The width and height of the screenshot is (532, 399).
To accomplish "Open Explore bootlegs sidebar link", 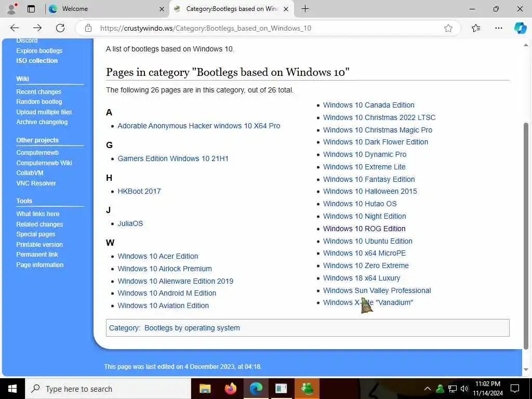I will 39,50.
